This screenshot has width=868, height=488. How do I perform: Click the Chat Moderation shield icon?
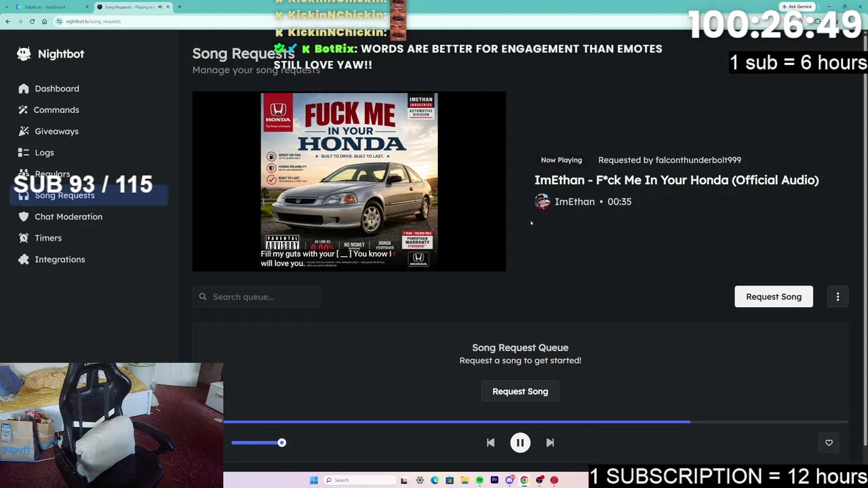click(24, 217)
